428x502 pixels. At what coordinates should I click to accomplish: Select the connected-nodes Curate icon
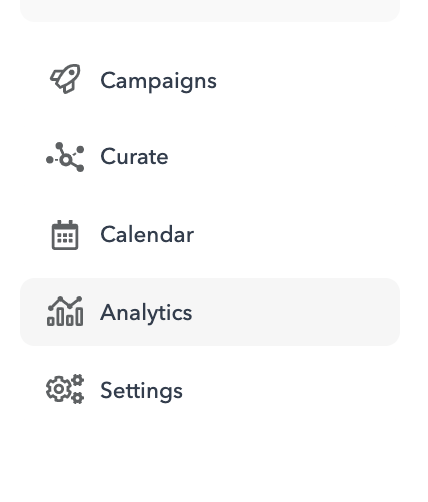tap(65, 157)
